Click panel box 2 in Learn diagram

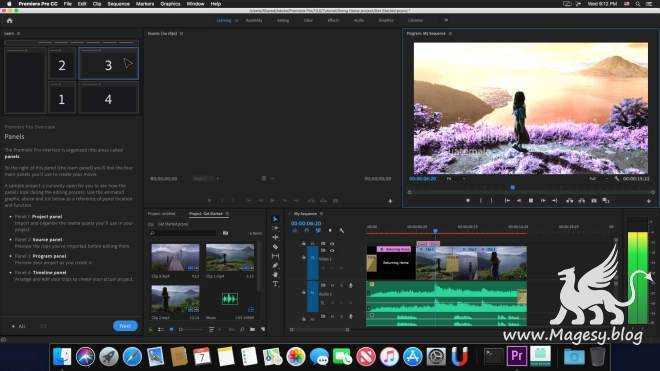[62, 64]
